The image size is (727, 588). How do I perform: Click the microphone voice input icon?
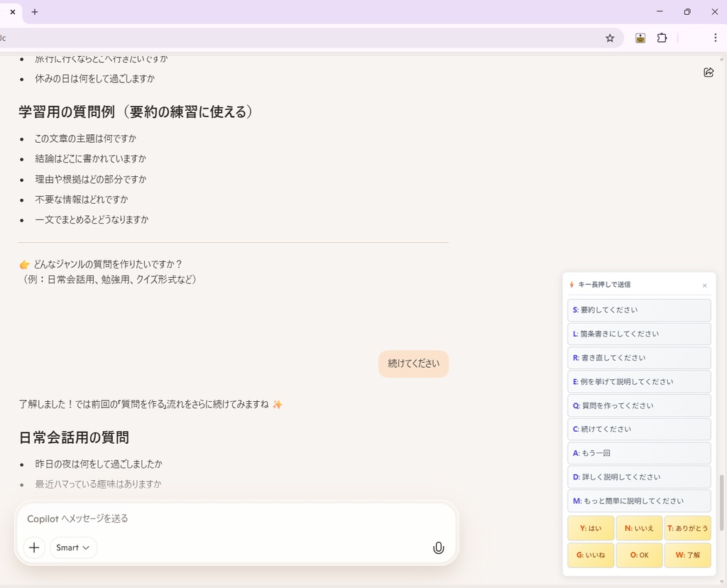coord(438,548)
